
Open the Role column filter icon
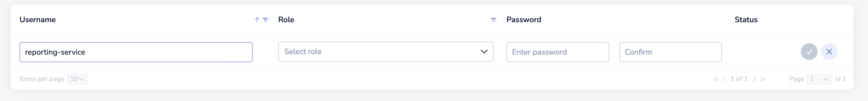(494, 20)
